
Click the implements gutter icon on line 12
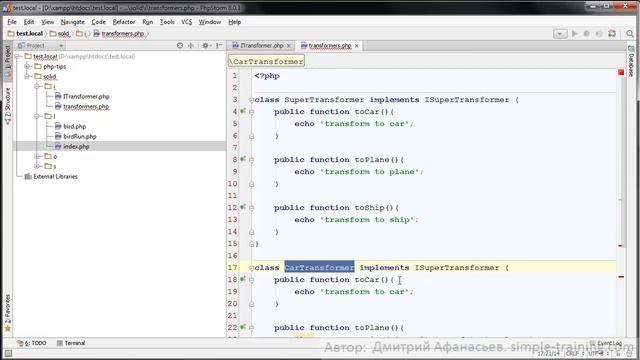click(243, 207)
